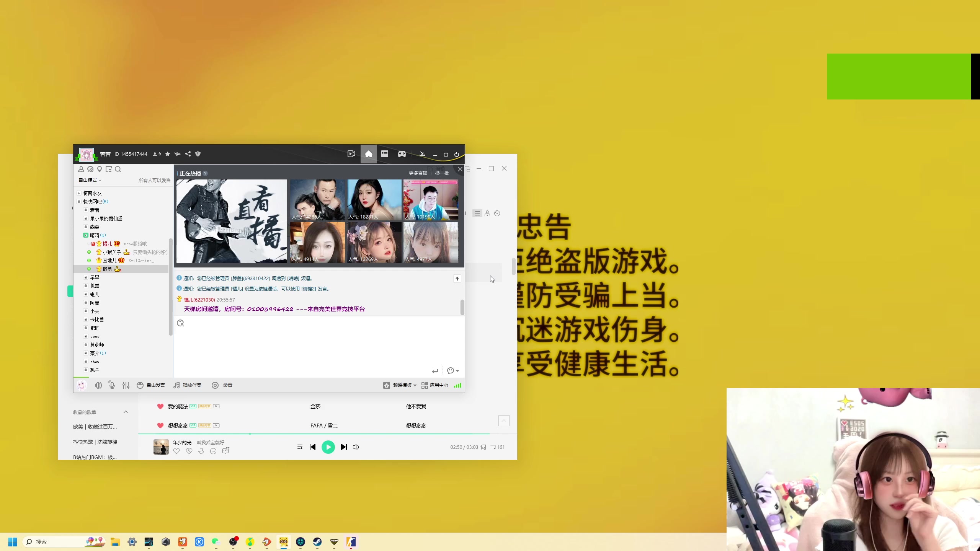Collapse the 快快网吧 channel group
This screenshot has width=980, height=551.
(x=79, y=202)
